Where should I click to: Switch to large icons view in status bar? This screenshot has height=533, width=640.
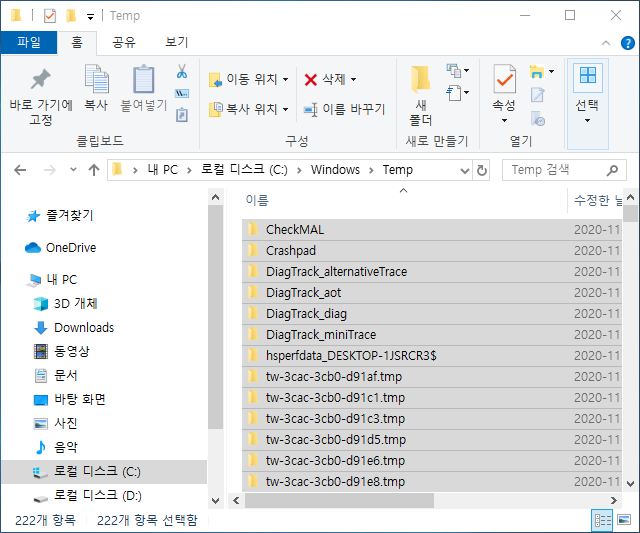point(624,520)
